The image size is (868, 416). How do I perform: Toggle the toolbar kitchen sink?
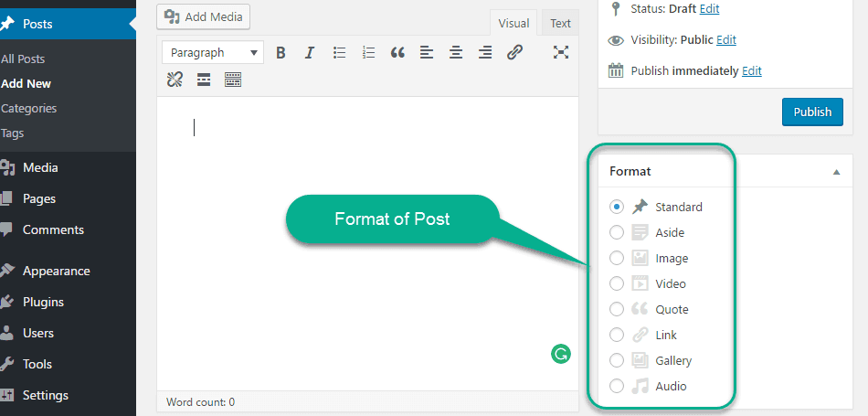[233, 80]
